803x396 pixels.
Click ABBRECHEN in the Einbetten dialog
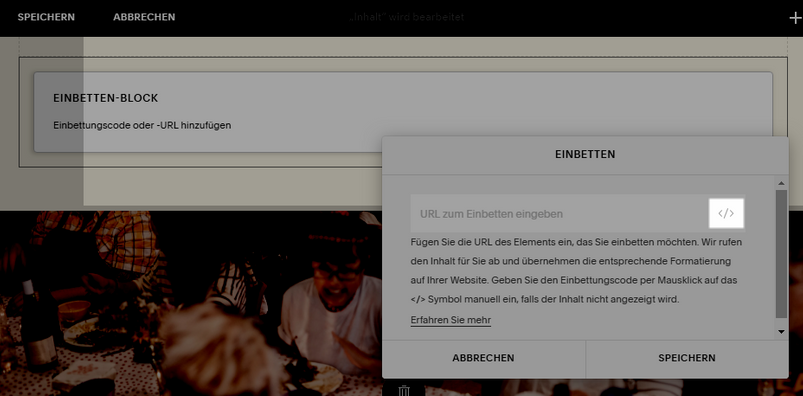(483, 358)
